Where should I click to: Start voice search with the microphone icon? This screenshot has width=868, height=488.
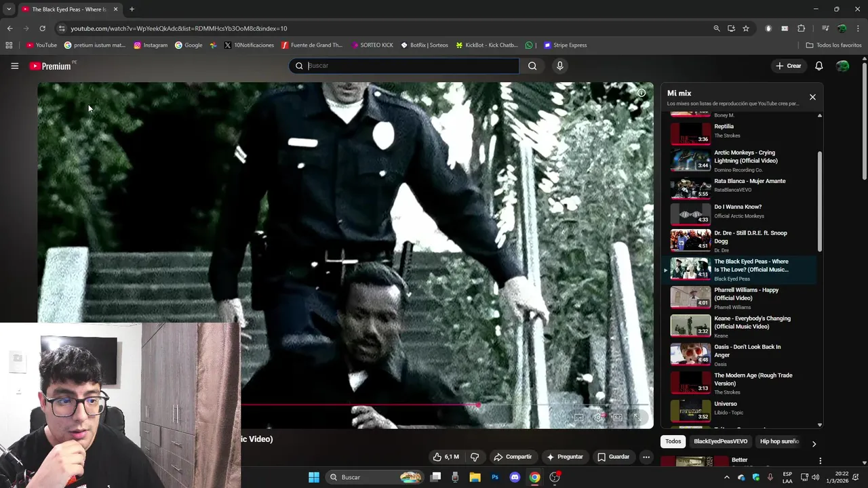click(x=559, y=66)
